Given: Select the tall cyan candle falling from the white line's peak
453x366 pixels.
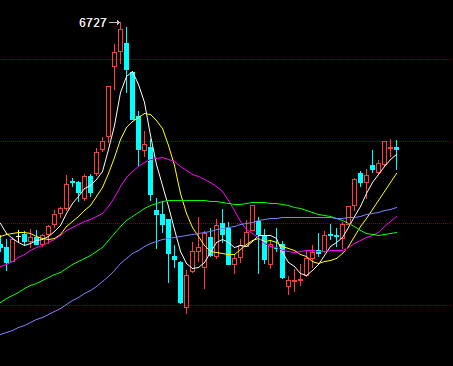Looking at the screenshot, I should click(132, 96).
